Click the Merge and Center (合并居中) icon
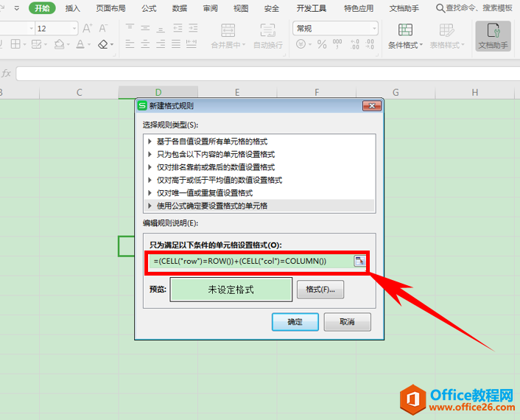Screen dimensions: 520x420 (228, 30)
